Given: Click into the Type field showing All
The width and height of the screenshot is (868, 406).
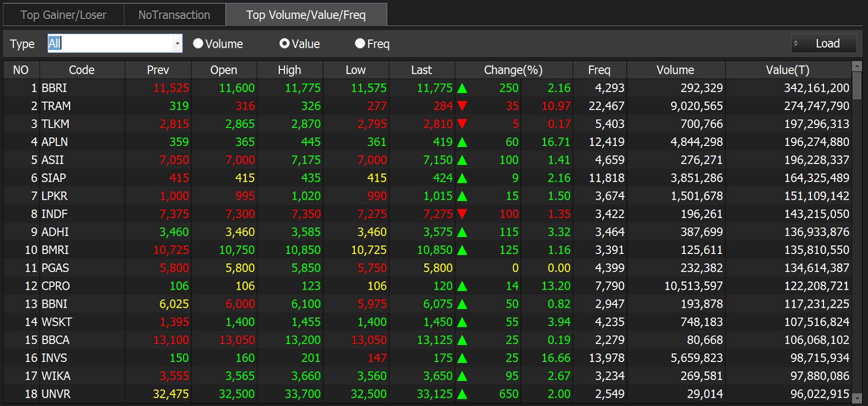Looking at the screenshot, I should (110, 43).
